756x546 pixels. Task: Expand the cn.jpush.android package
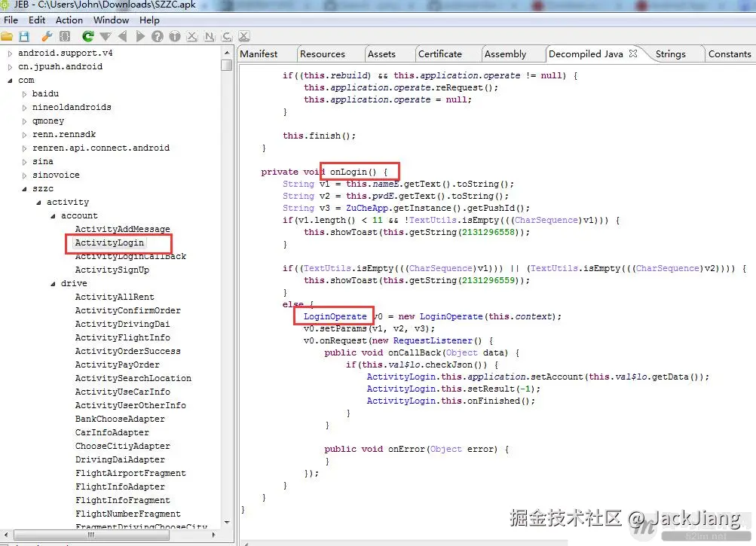click(x=10, y=67)
